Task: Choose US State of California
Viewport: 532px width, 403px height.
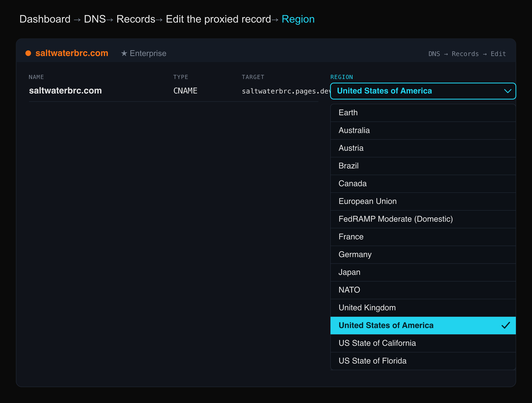Action: [x=423, y=343]
